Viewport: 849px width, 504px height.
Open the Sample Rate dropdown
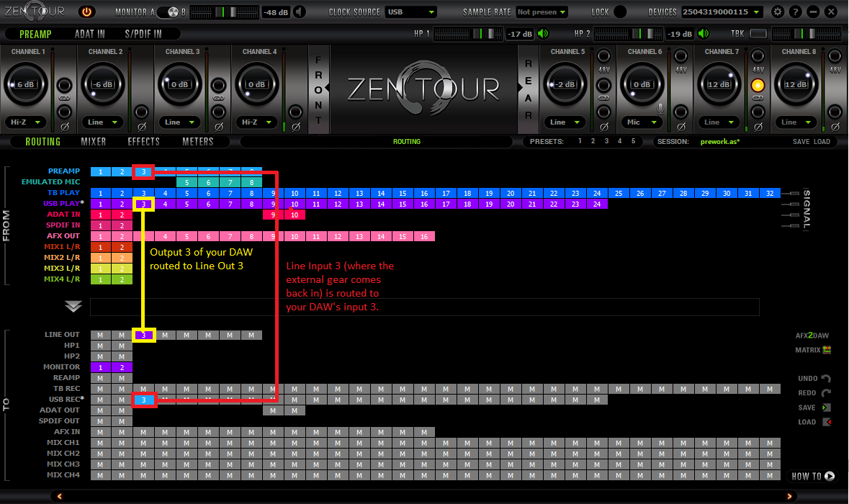pyautogui.click(x=542, y=12)
